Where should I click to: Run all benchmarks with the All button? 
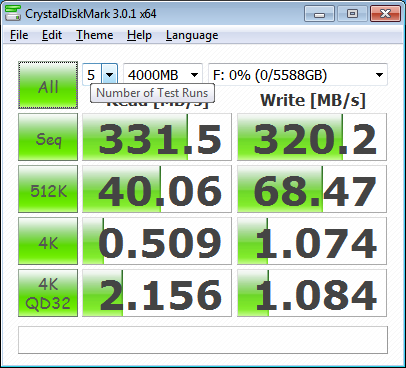48,85
